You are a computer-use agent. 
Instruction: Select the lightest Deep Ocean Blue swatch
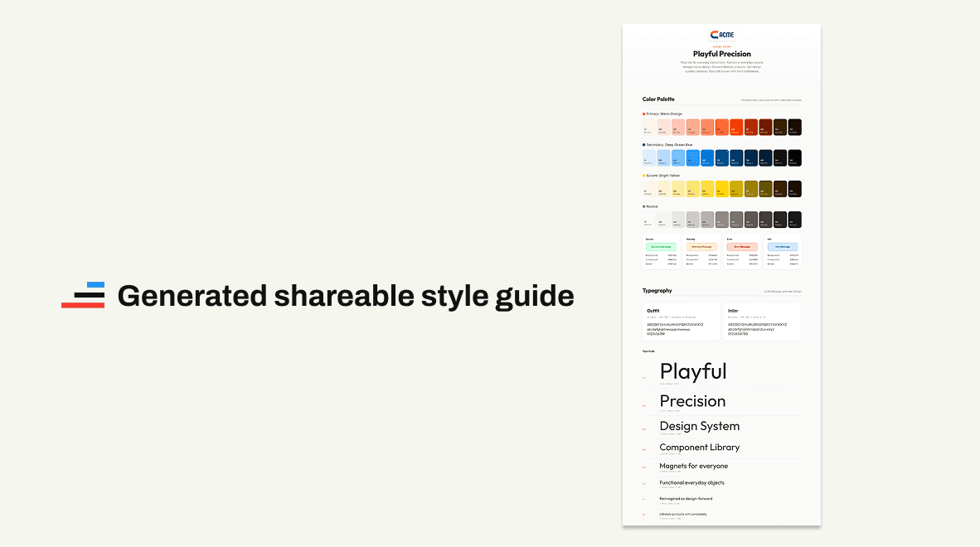tap(648, 157)
